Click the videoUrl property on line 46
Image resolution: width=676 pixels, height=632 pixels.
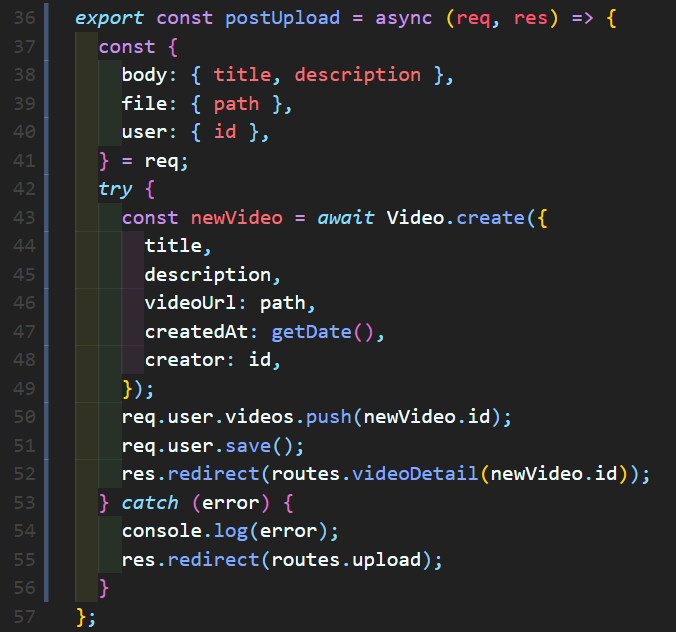click(x=190, y=303)
